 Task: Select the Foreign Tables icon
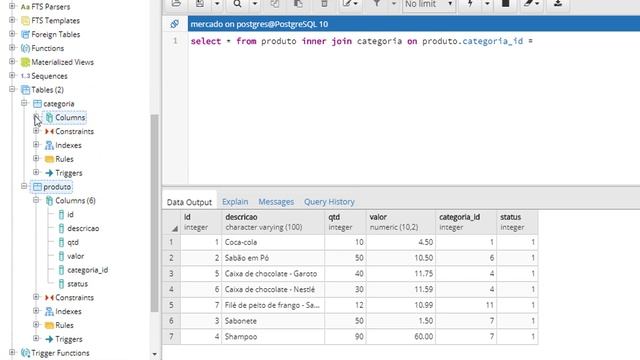[25, 35]
